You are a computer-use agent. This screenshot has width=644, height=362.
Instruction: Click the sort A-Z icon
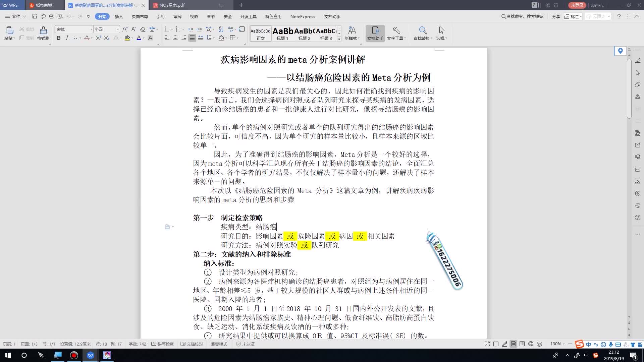point(221,29)
